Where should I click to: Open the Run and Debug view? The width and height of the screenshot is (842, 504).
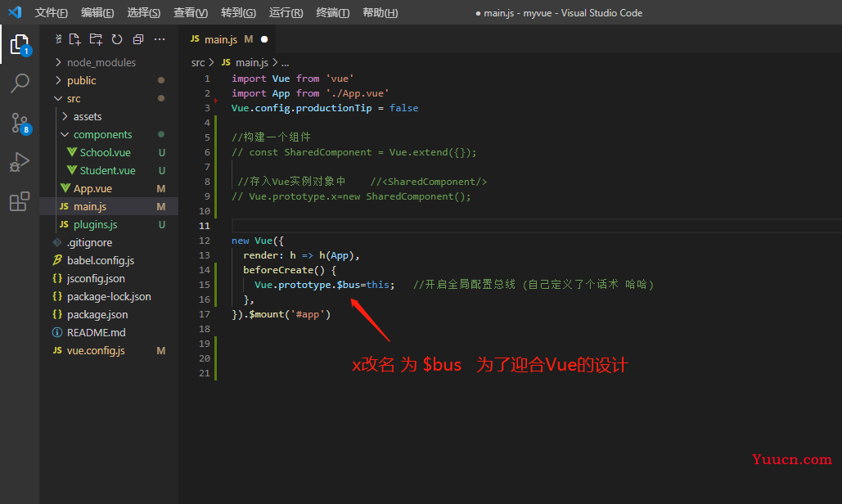pyautogui.click(x=20, y=162)
